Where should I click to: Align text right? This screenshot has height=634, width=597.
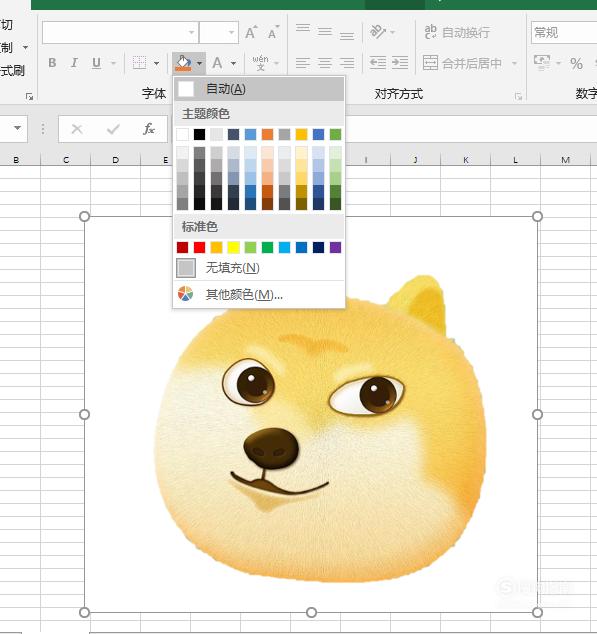pyautogui.click(x=347, y=63)
